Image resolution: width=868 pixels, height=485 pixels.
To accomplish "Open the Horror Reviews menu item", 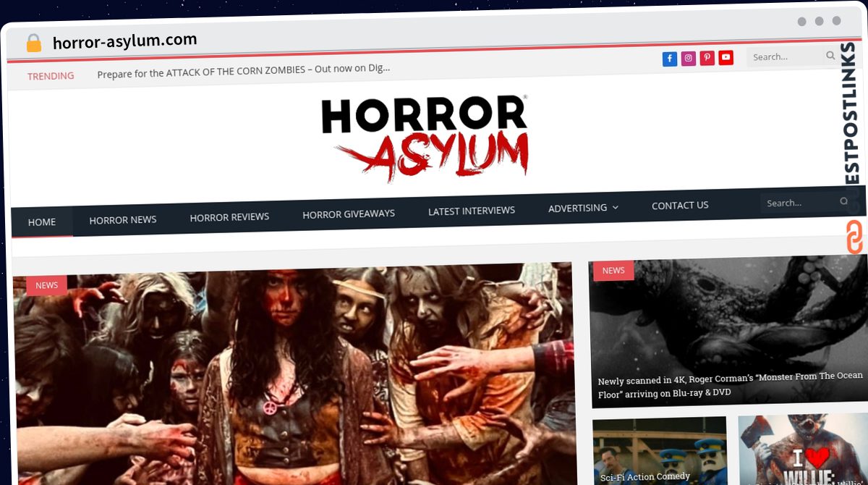I will pos(229,216).
